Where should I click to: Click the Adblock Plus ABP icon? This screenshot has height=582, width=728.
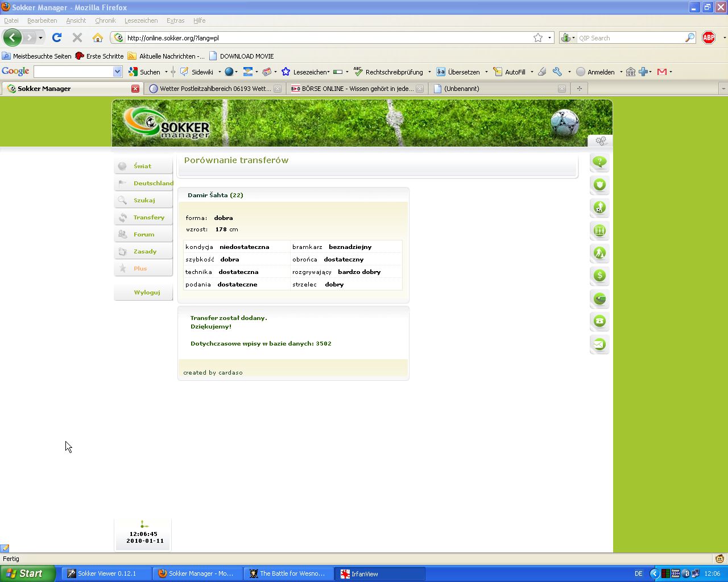[x=709, y=38]
